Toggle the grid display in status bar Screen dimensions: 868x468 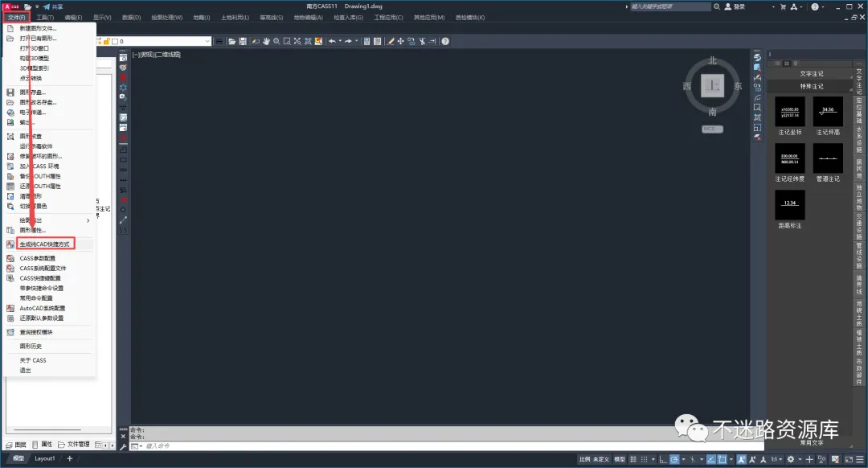tap(633, 459)
